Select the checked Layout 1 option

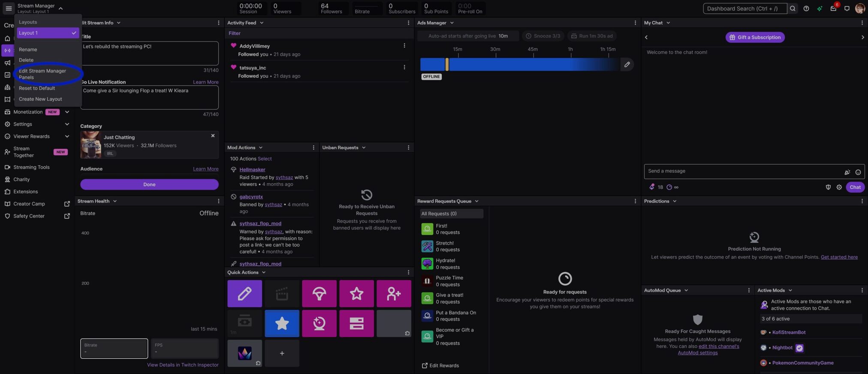point(48,33)
